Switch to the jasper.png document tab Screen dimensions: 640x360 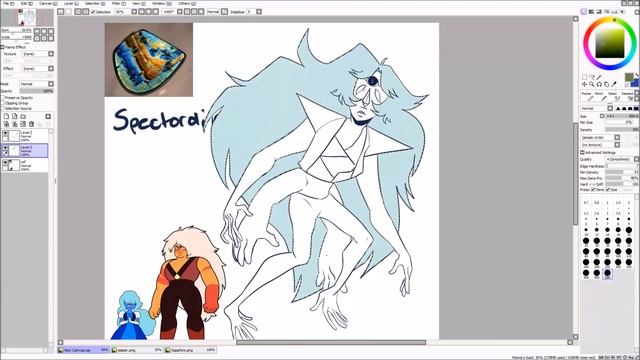137,350
